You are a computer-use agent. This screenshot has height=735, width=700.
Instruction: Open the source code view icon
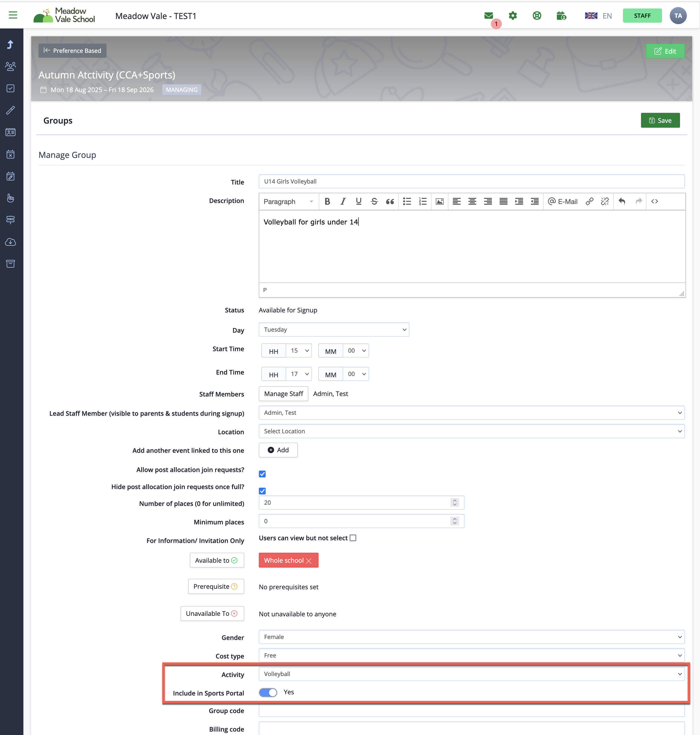pyautogui.click(x=654, y=202)
